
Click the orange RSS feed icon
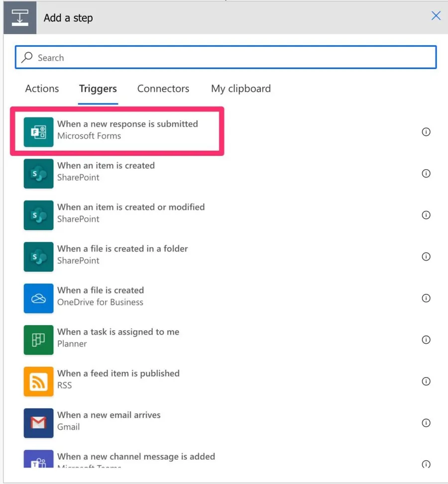(38, 382)
